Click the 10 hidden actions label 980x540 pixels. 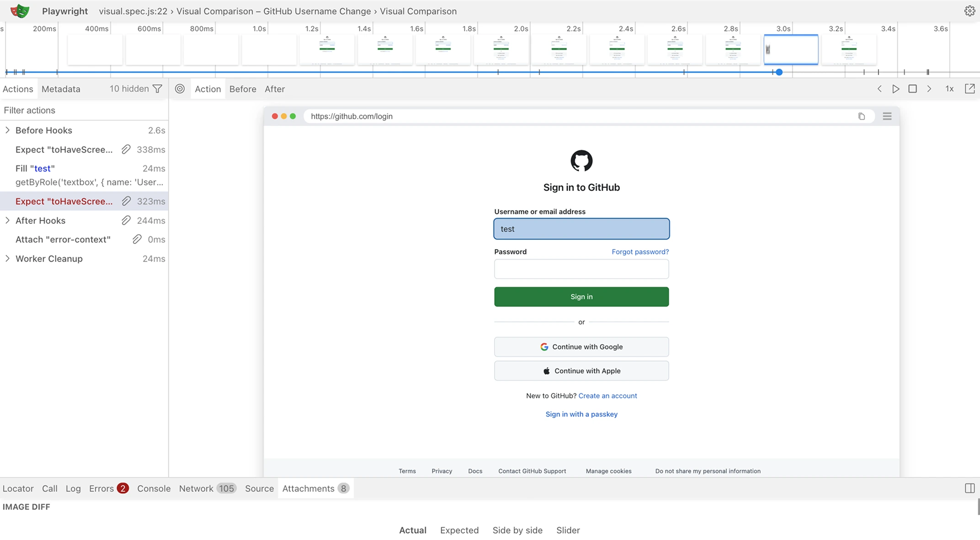tap(129, 89)
